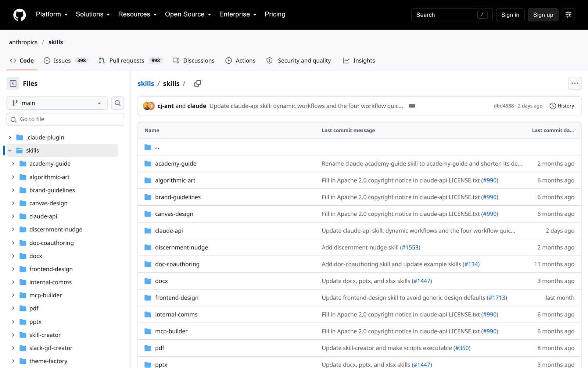Click the parent directory folder icon
Viewport: 588px width, 368px height.
click(x=148, y=147)
